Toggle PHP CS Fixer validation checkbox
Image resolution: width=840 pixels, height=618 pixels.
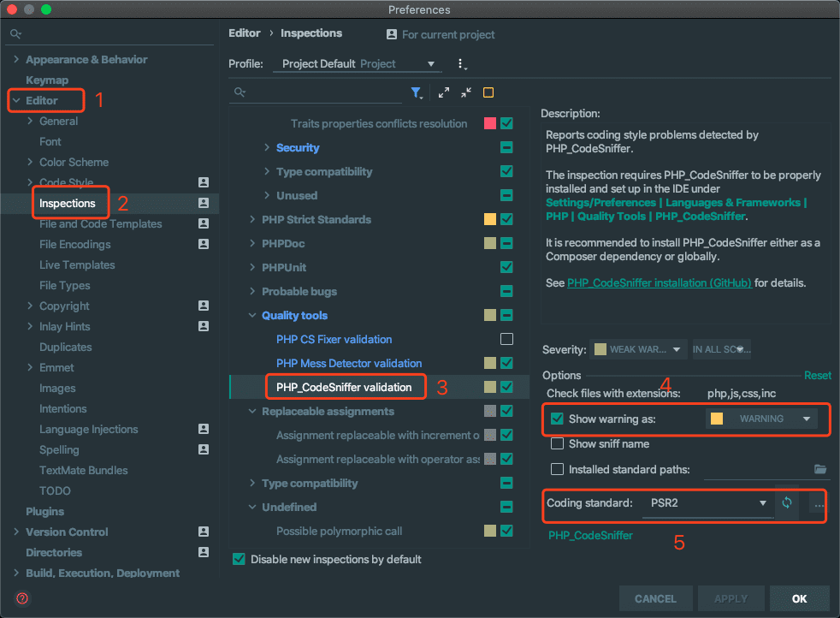point(506,339)
